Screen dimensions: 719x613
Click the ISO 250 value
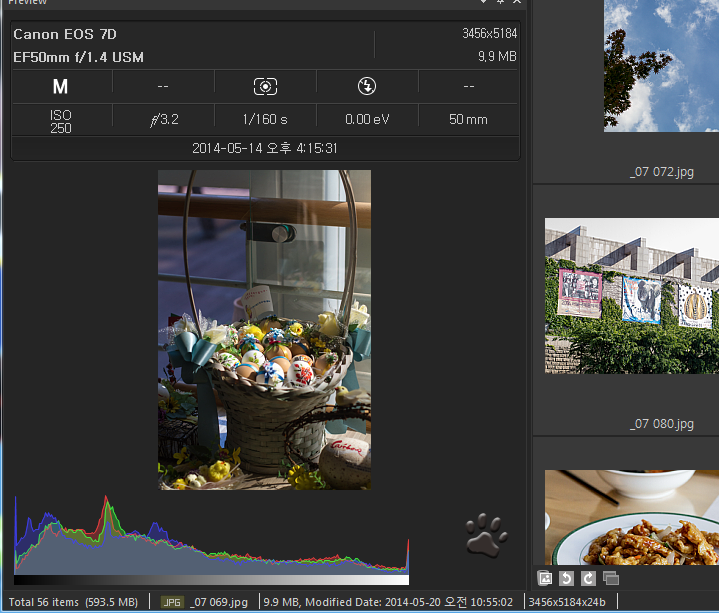(x=61, y=121)
